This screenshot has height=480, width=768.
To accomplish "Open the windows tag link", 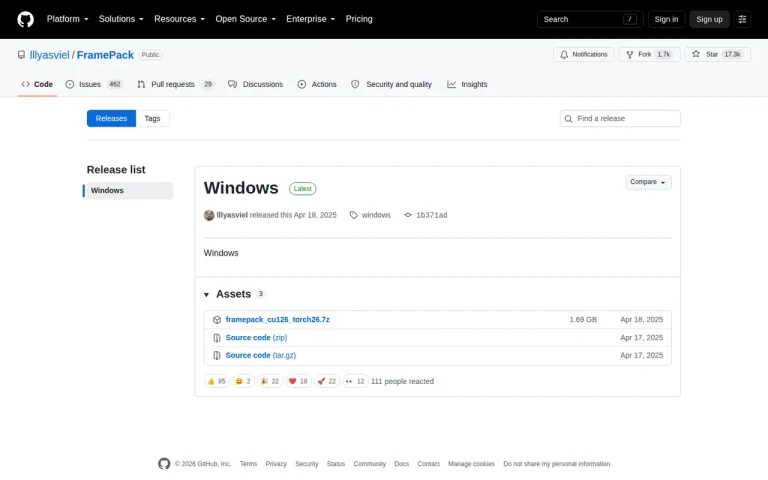I will point(376,215).
